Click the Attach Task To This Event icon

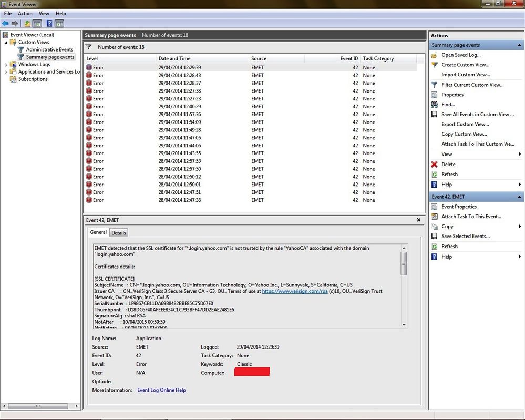point(434,217)
